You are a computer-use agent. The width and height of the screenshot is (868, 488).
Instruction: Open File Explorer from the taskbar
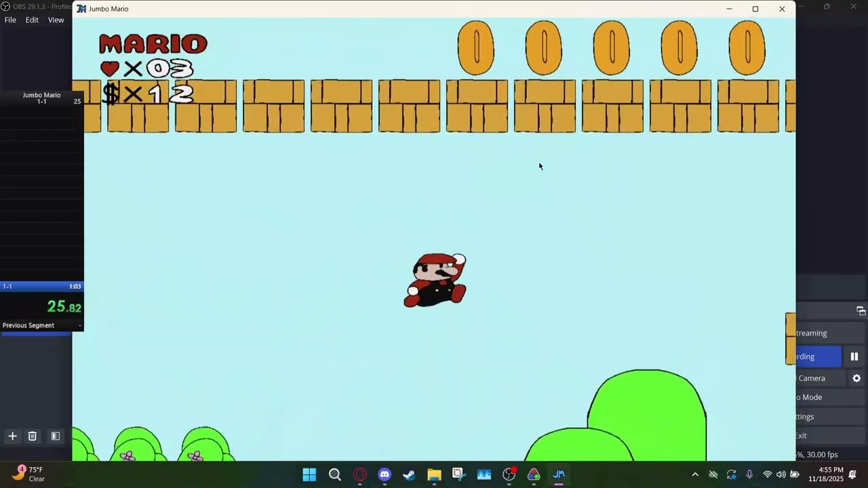[x=435, y=474]
